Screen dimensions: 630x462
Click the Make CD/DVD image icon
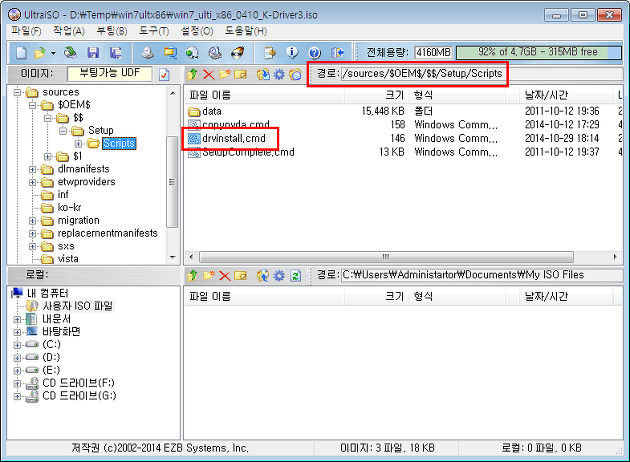click(x=147, y=53)
